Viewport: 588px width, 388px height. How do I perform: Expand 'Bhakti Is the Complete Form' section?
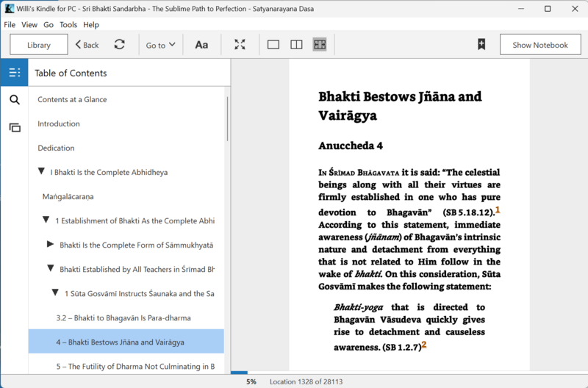(50, 245)
